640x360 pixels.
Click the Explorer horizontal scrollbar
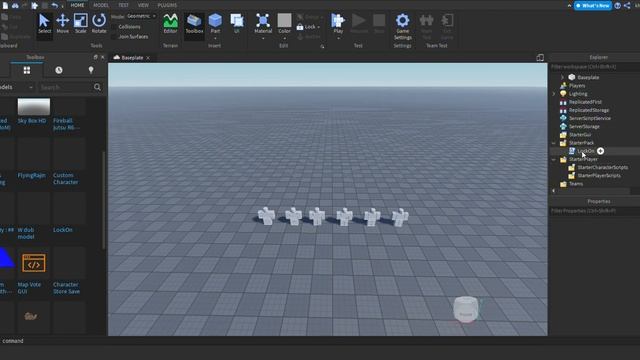594,191
